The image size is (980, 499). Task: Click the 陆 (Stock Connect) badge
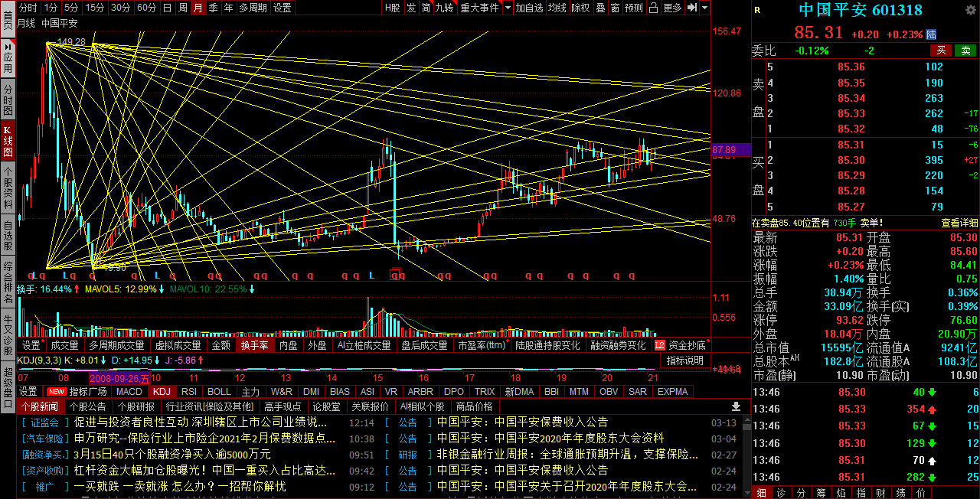pyautogui.click(x=931, y=34)
